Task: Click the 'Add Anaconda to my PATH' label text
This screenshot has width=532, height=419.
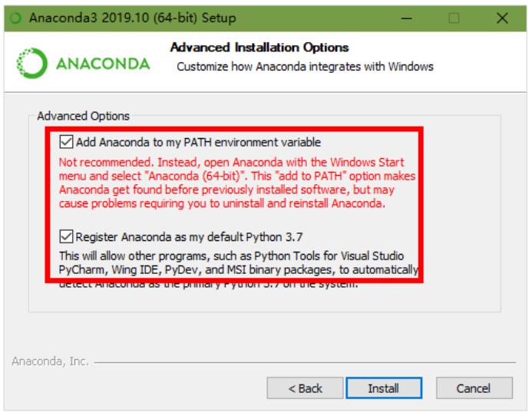Action: point(198,142)
